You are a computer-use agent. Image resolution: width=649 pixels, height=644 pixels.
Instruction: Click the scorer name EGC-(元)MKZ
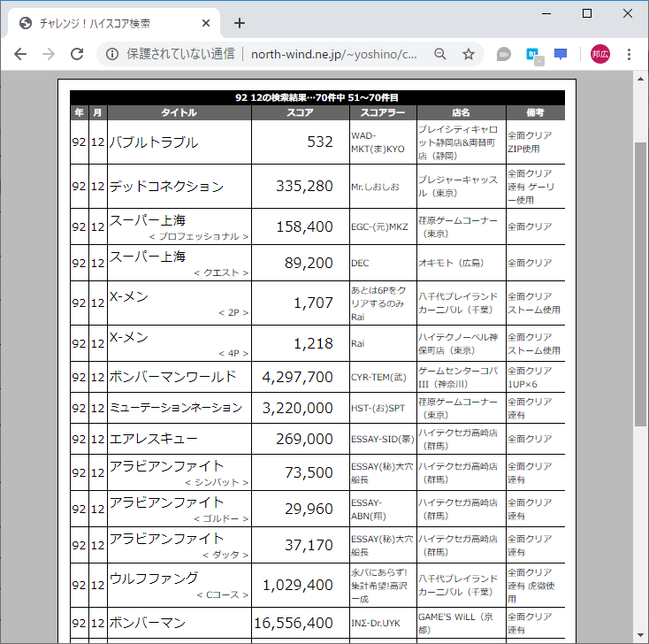379,227
